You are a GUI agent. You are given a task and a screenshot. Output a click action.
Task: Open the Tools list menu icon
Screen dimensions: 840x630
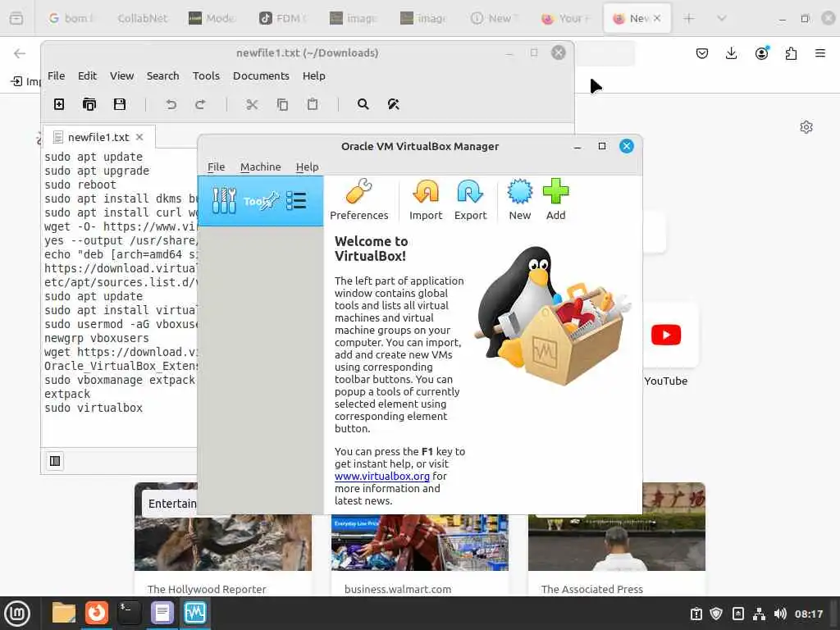point(296,201)
